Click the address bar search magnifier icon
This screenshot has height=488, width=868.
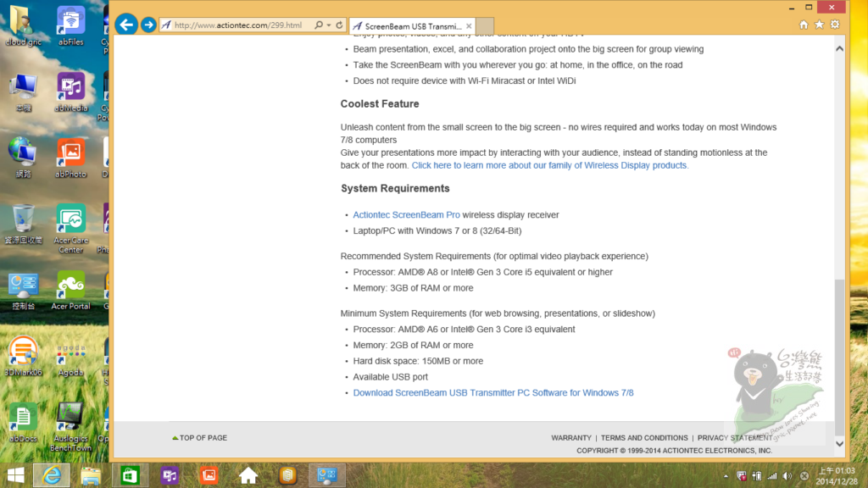click(319, 25)
